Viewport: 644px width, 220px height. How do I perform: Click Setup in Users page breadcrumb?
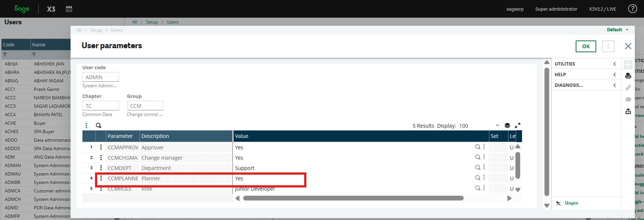pyautogui.click(x=152, y=22)
